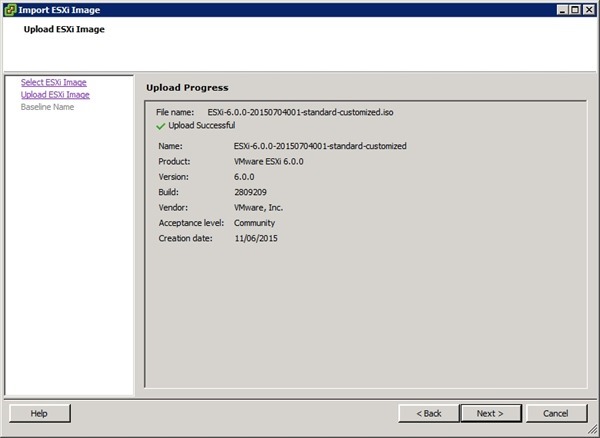The image size is (600, 438).
Task: Select the product value VMware ESXi 6.0.0
Action: pos(269,161)
